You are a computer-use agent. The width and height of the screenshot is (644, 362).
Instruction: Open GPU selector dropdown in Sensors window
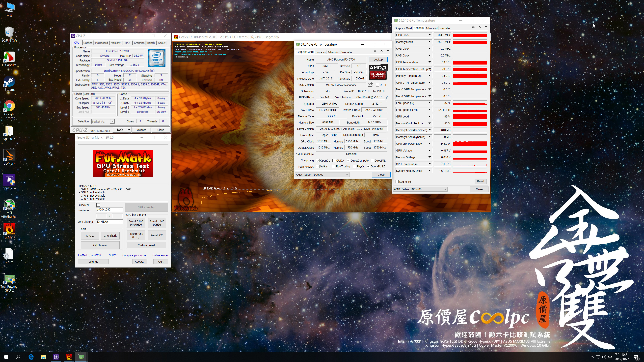pyautogui.click(x=420, y=189)
